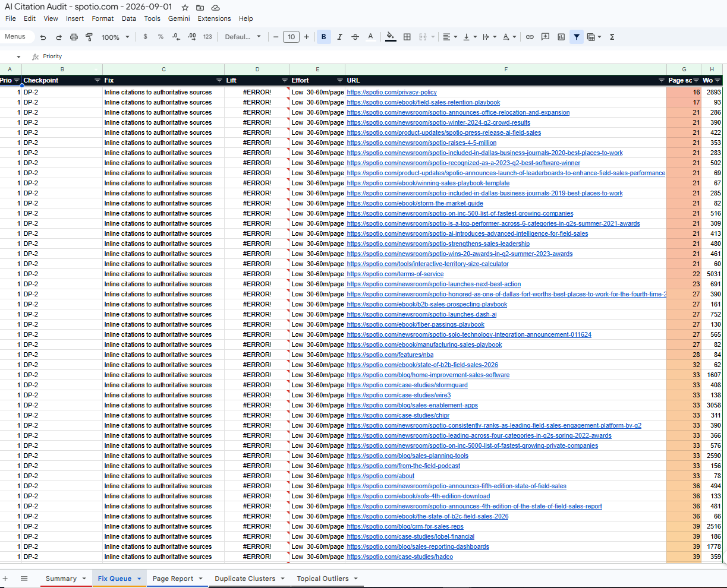Open the File menu
This screenshot has width=727, height=588.
point(11,18)
